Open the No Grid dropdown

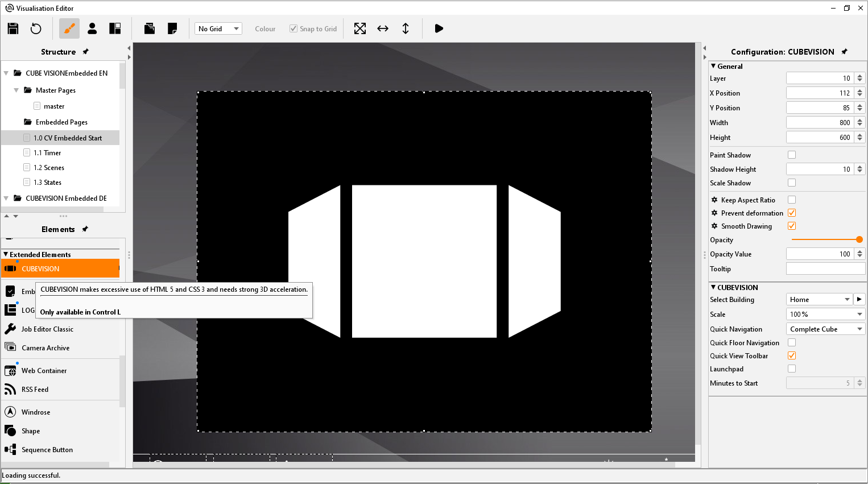click(x=218, y=28)
